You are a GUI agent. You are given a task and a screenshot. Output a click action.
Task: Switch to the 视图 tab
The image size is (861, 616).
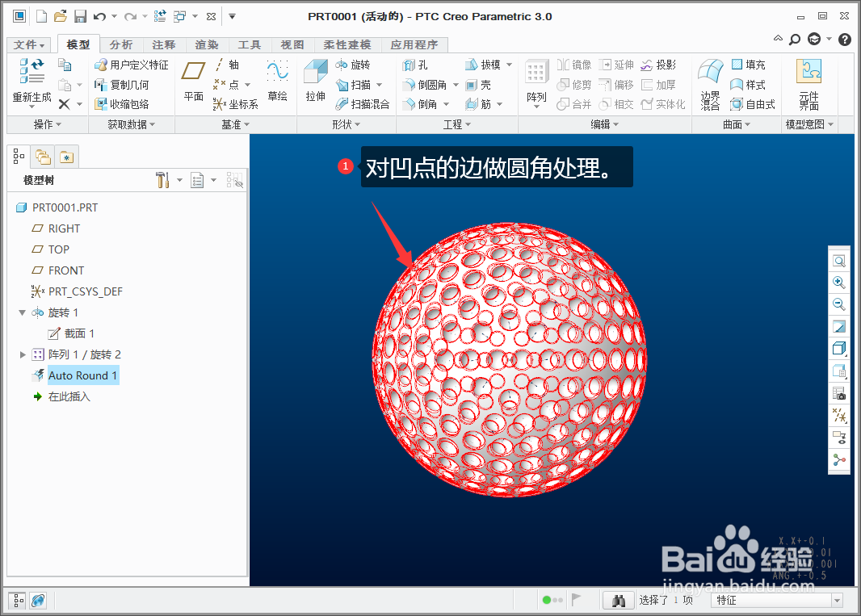292,45
